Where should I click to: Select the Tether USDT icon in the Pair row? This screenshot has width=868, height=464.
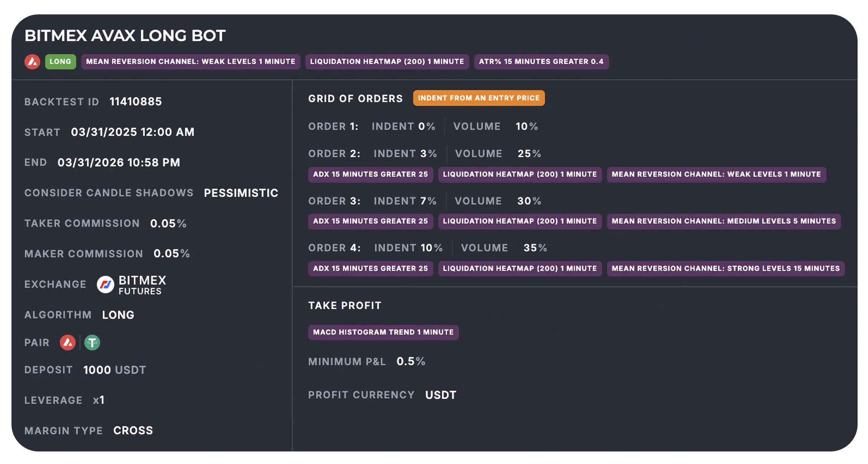pyautogui.click(x=92, y=343)
